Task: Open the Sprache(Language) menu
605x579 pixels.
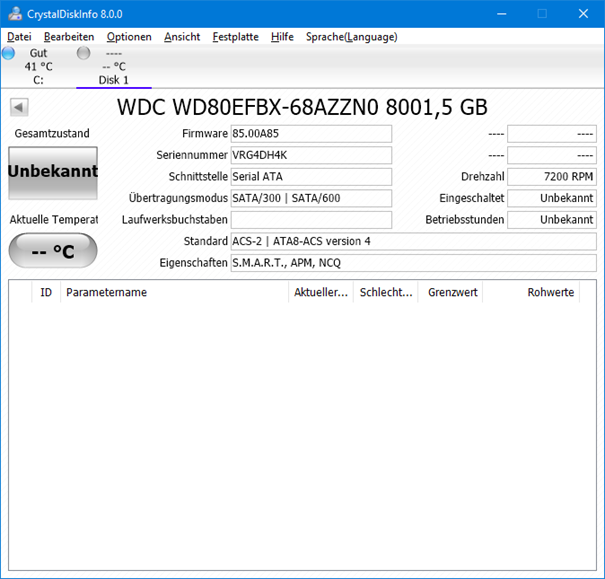Action: point(352,37)
